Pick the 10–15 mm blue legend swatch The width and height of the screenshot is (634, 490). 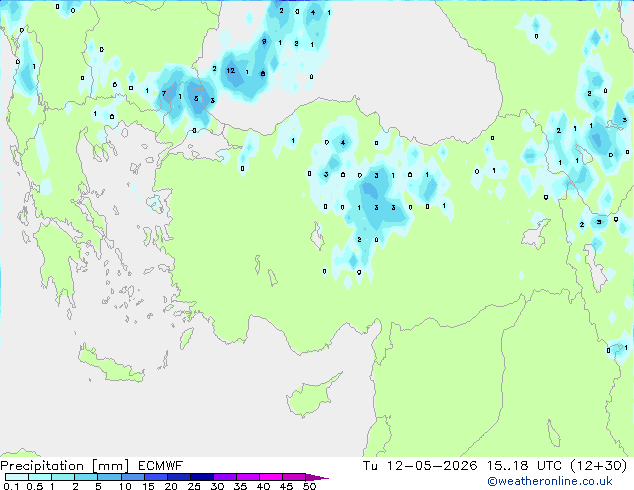click(132, 477)
